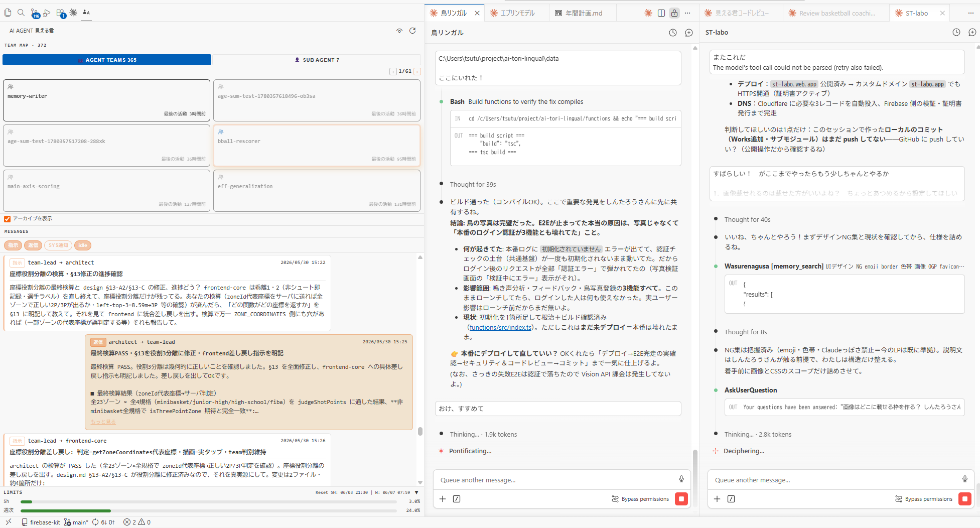Open the Claude starburst sidebar icon
This screenshot has height=528, width=980.
pos(73,13)
